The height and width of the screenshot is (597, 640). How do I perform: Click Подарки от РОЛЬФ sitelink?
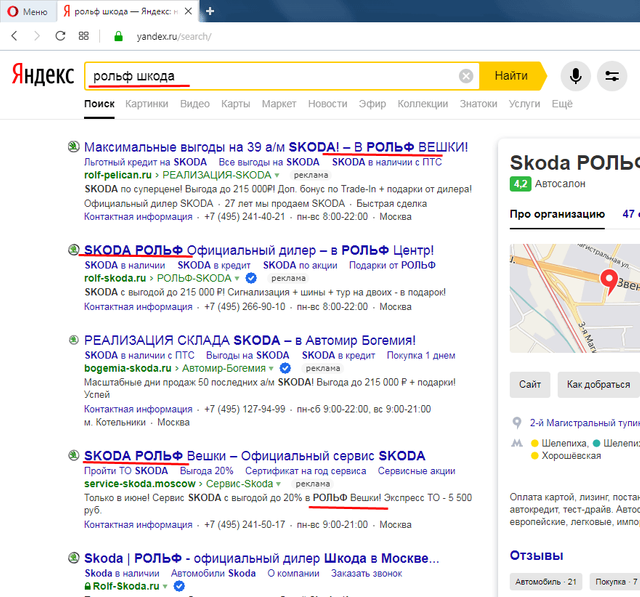pyautogui.click(x=392, y=265)
